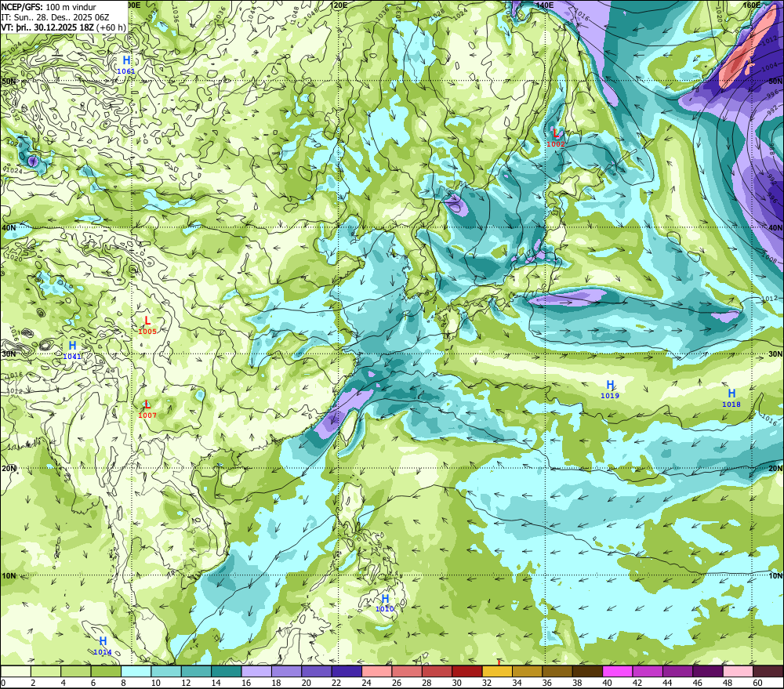Click the 40N label on the left edge
This screenshot has width=784, height=689.
click(x=9, y=227)
